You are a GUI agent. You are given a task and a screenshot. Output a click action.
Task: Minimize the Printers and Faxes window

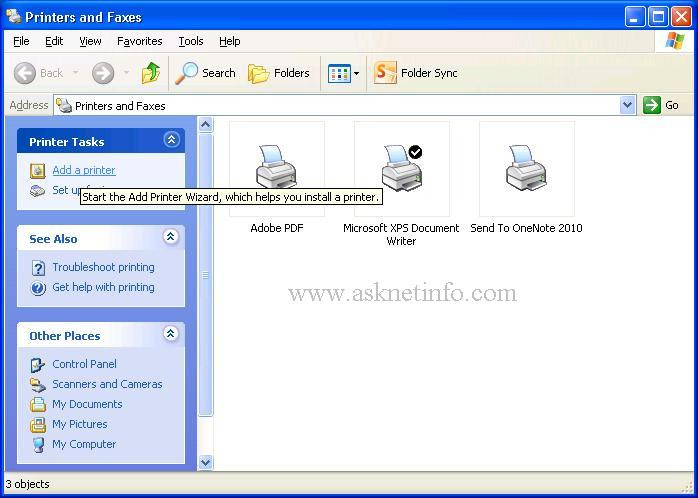point(635,17)
